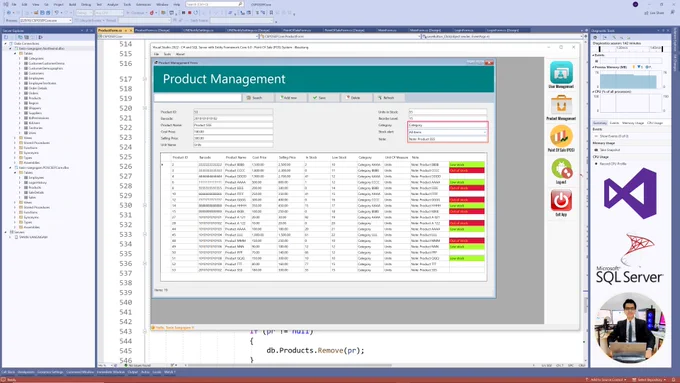
Task: Click the red Stop Debugging toolbar icon
Action: pyautogui.click(x=190, y=13)
